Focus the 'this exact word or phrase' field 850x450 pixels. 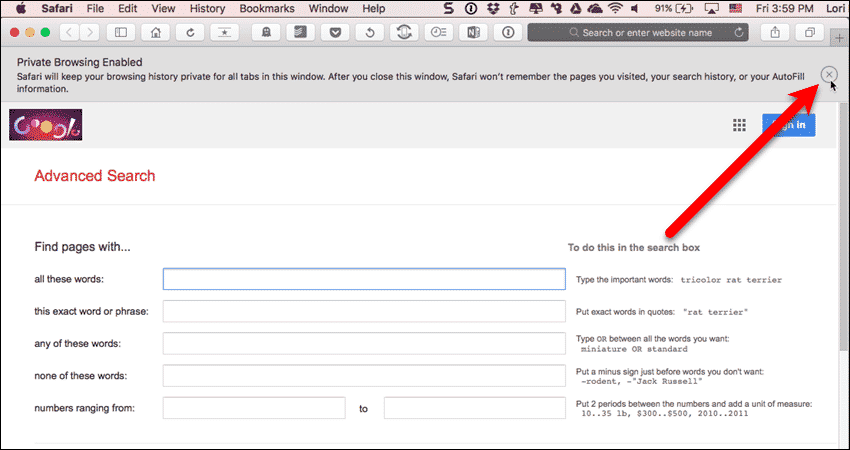coord(364,311)
